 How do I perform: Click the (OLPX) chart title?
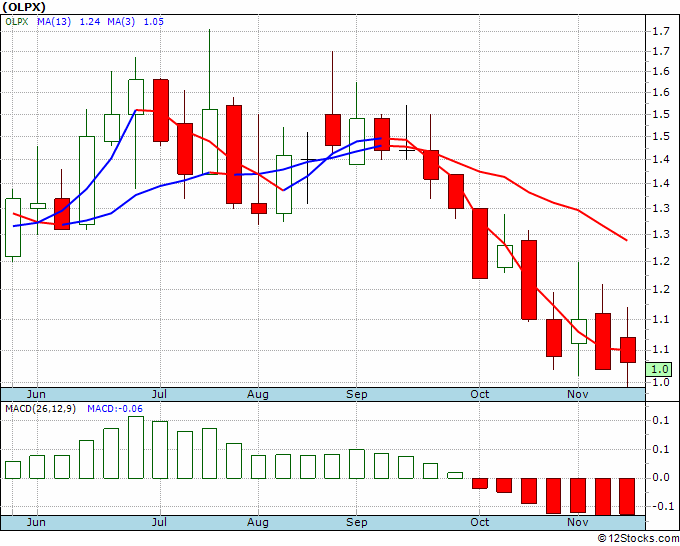23,7
